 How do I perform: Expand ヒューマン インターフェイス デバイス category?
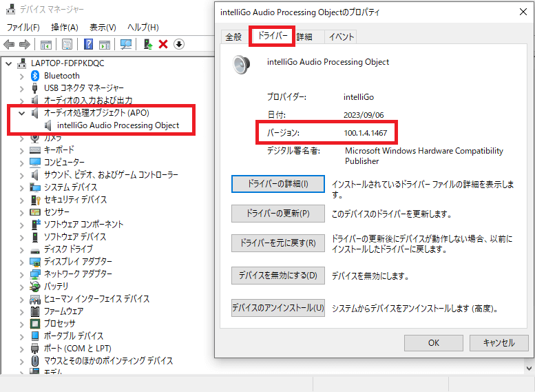[x=22, y=300]
